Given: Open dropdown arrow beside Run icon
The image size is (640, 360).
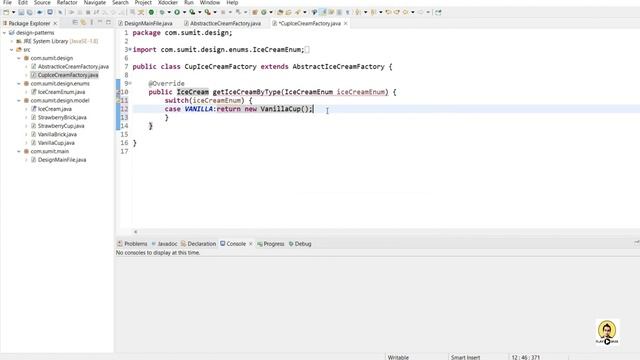Looking at the screenshot, I should (184, 12).
